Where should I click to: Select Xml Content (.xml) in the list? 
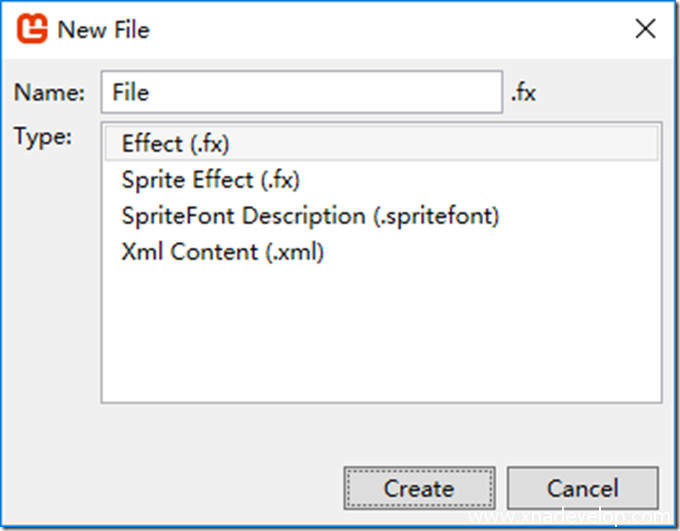(x=222, y=253)
